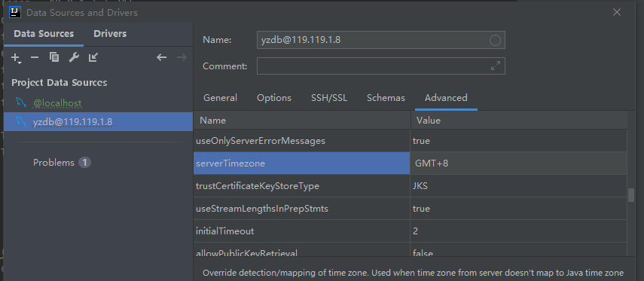Viewport: 644px width, 281px height.
Task: Add a new data source with plus icon
Action: point(16,58)
